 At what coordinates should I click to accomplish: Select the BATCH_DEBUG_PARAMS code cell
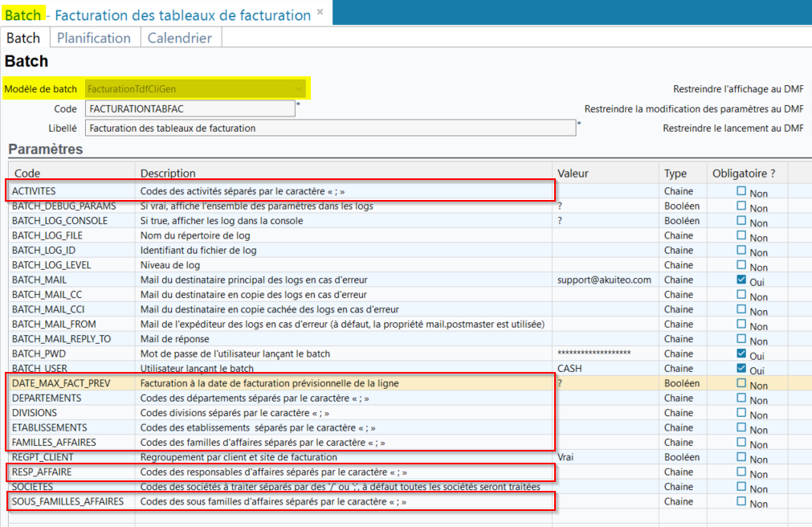(71, 206)
